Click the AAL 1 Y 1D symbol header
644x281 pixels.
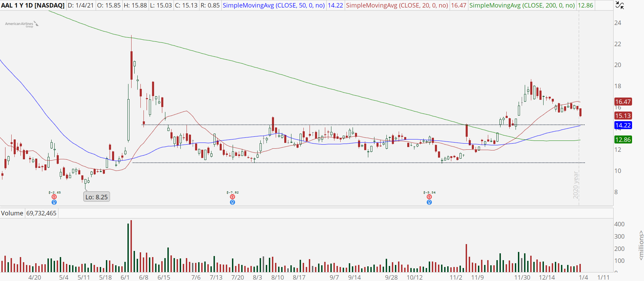[x=33, y=5]
